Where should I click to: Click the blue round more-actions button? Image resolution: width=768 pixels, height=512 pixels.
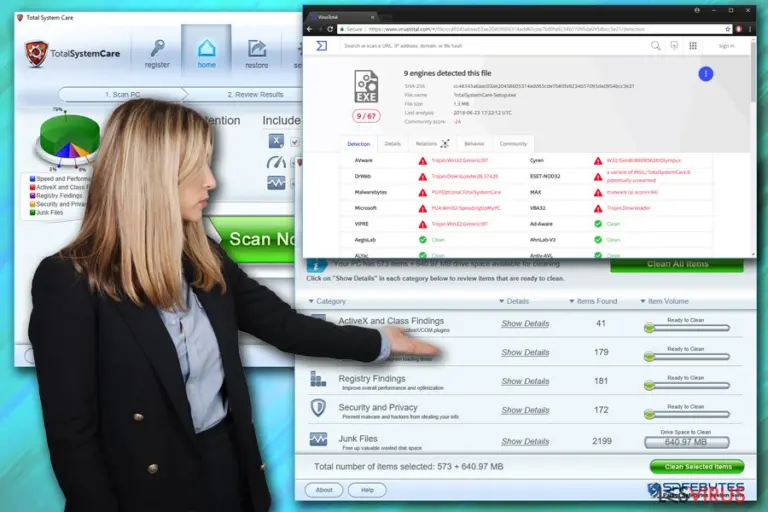[x=706, y=74]
